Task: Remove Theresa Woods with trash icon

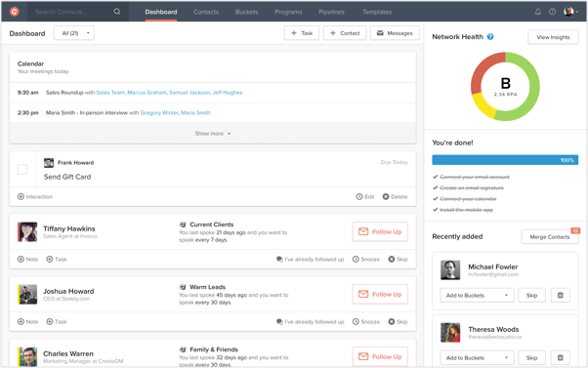Action: pyautogui.click(x=561, y=358)
